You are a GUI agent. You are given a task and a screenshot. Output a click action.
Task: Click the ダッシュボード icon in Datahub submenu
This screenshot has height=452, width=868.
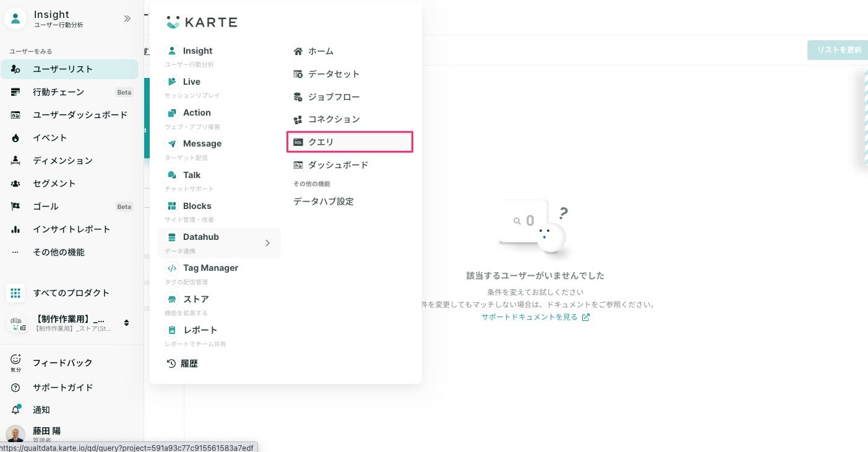(298, 165)
